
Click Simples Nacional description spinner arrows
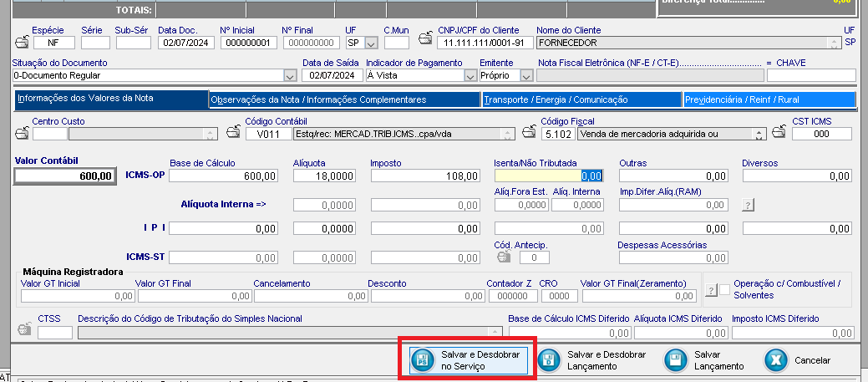pos(496,332)
